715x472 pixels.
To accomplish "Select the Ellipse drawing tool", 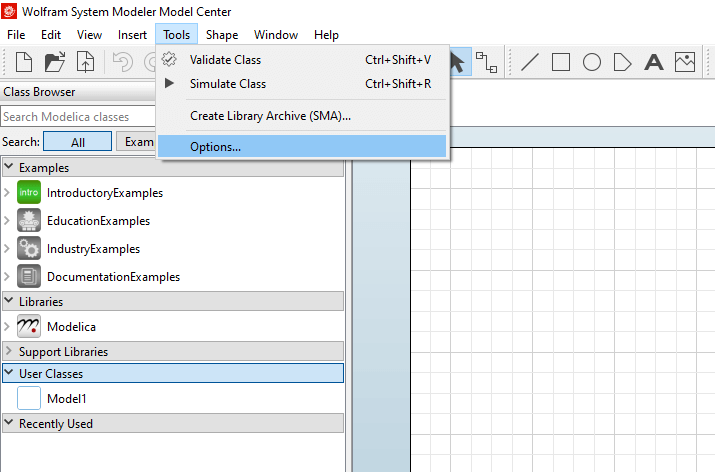I will (x=592, y=62).
